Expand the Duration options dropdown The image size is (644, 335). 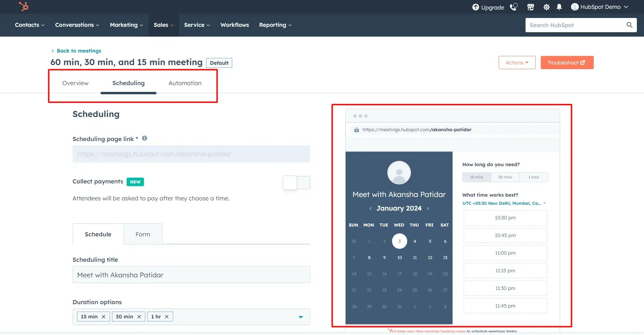click(x=300, y=317)
